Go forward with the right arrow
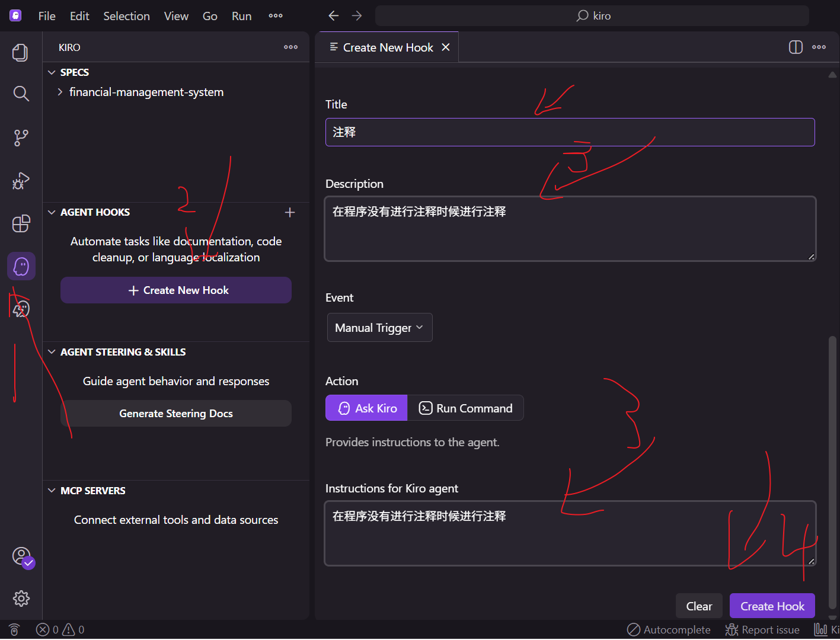 [357, 15]
